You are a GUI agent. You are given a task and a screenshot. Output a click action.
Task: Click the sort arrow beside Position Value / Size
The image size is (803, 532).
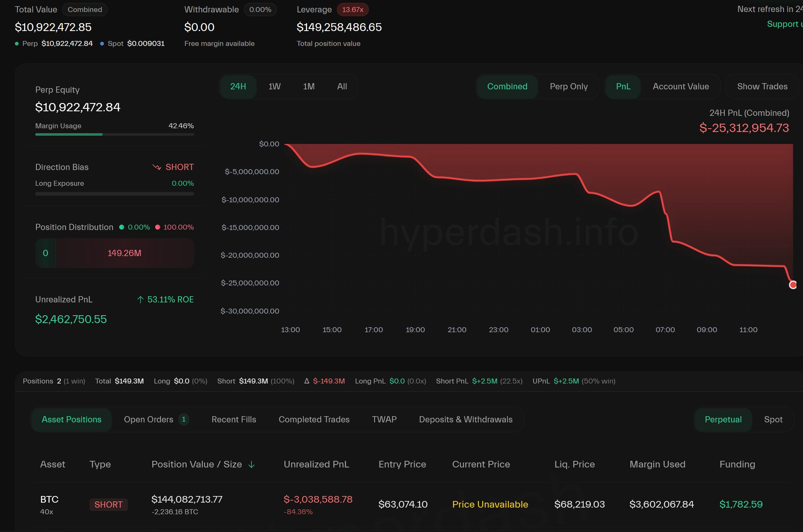pos(251,465)
